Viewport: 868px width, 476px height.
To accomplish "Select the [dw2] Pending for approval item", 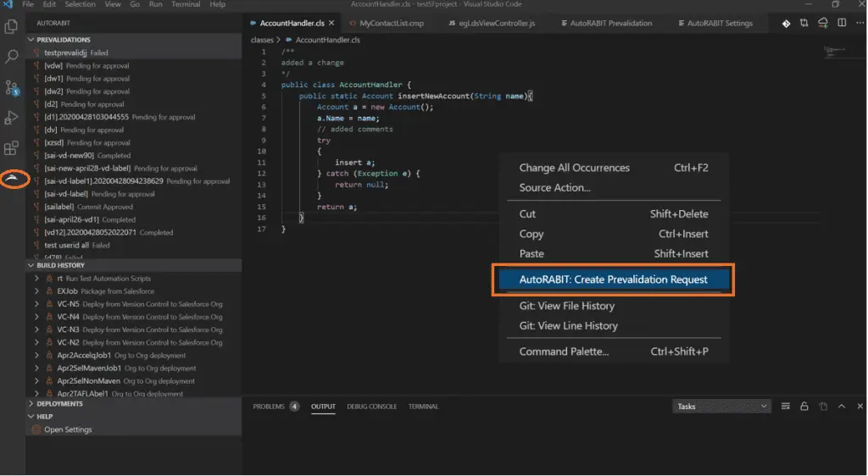I will [133, 91].
